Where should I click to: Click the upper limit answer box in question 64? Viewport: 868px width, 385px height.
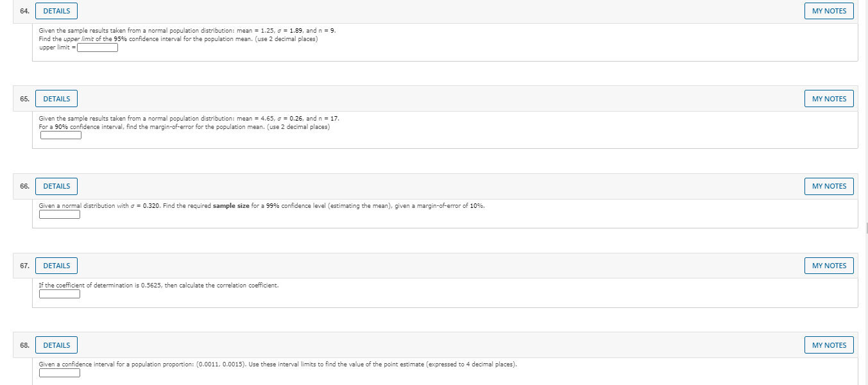(x=97, y=47)
